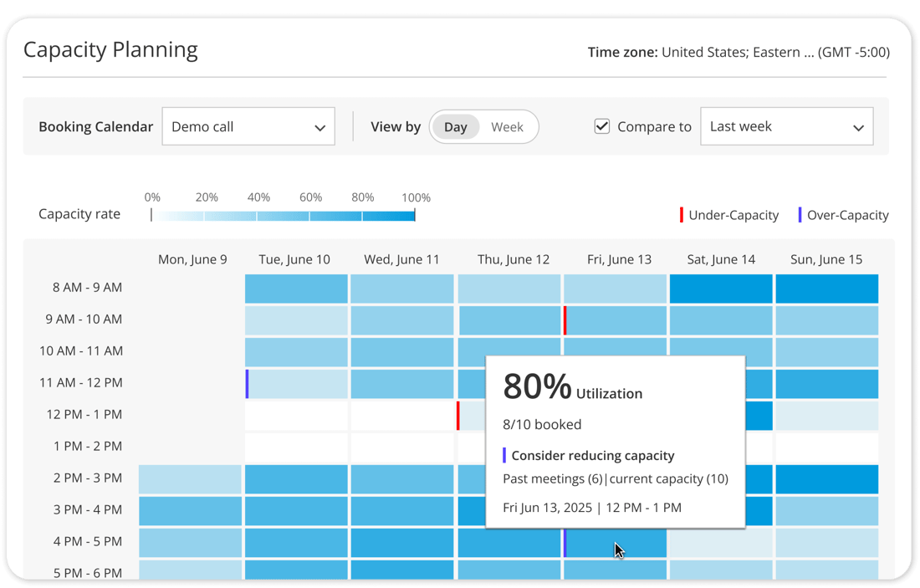Click the red under-capacity marker on Thu 9 AM
Screen dimensions: 920x588
pos(565,319)
